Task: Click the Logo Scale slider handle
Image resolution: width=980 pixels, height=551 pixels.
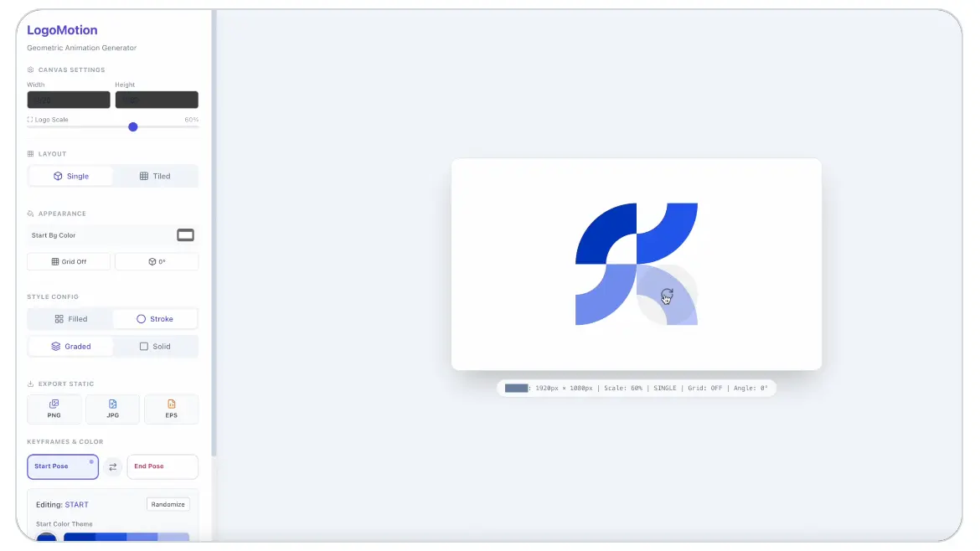Action: click(x=132, y=126)
